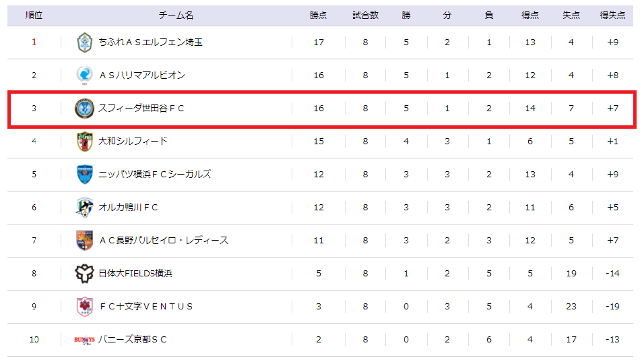Click the バニーズ京都SC Bunnys logo

click(85, 339)
